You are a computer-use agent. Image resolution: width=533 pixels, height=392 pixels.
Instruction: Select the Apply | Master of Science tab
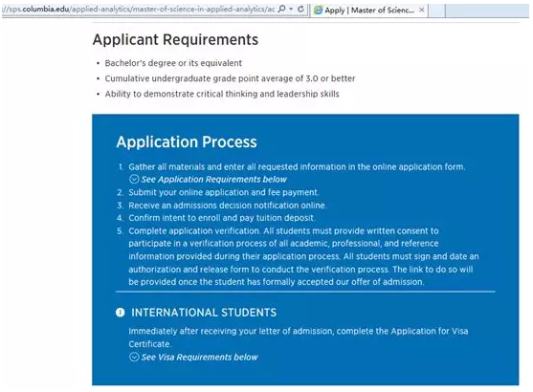[368, 11]
